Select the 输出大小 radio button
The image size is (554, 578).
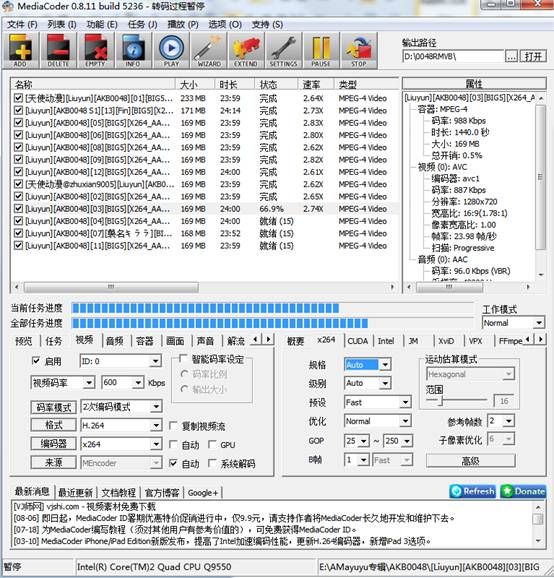pos(185,389)
